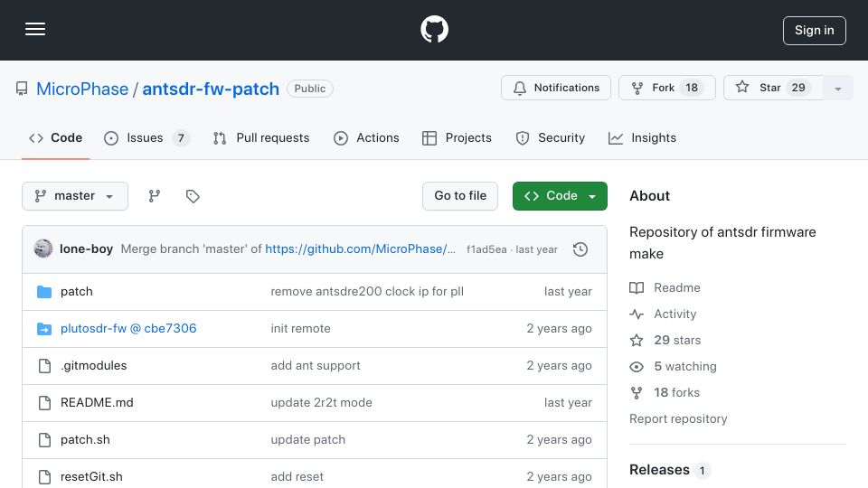The height and width of the screenshot is (488, 868).
Task: Open the patch.sh file
Action: [x=85, y=440]
